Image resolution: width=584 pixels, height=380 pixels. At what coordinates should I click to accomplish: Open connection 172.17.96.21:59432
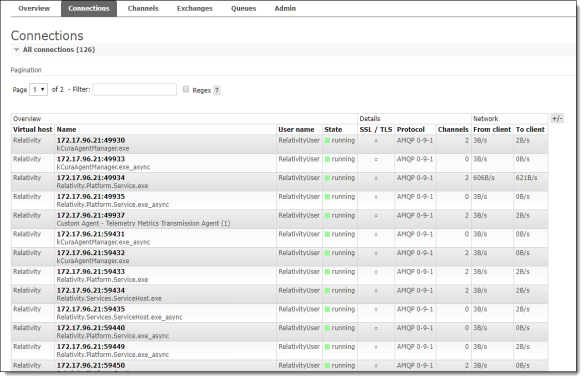coord(91,253)
